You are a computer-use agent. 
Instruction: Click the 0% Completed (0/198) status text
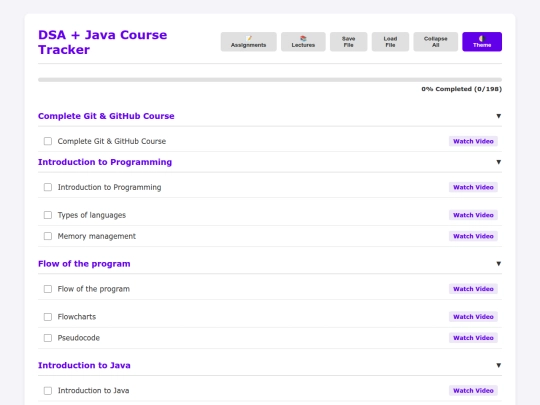click(x=461, y=89)
